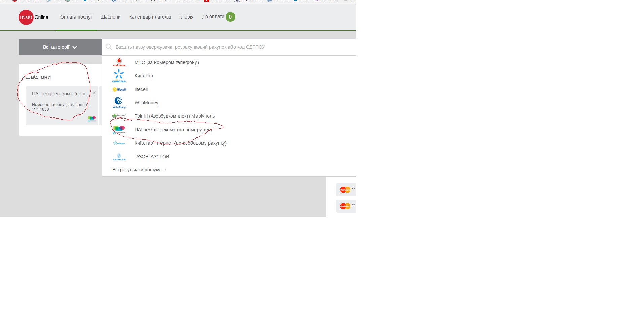The height and width of the screenshot is (336, 644).
Task: Click Укртелеком logo on template card
Action: 92,119
